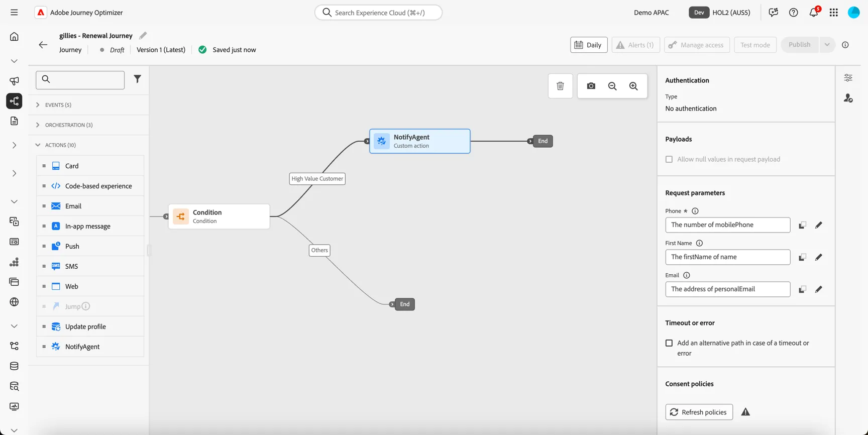The image size is (868, 435).
Task: Edit the Phone parameter with pencil icon
Action: pos(818,225)
